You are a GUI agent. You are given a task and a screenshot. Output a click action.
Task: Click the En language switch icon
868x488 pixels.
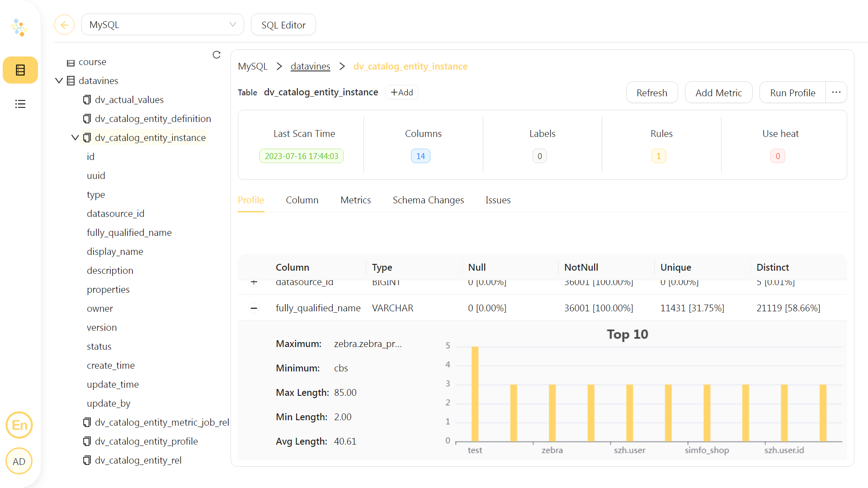pyautogui.click(x=19, y=425)
